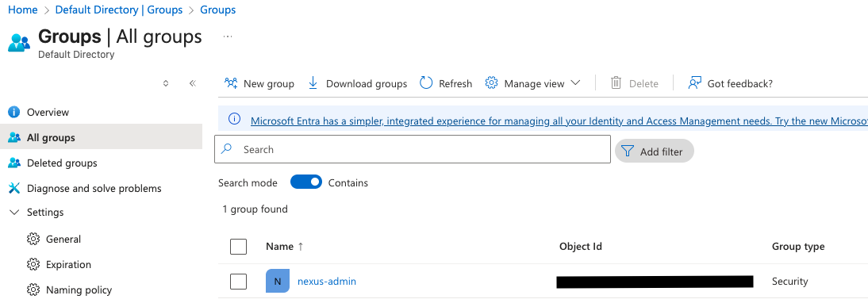
Task: Click the Delete trash can icon
Action: click(x=616, y=83)
